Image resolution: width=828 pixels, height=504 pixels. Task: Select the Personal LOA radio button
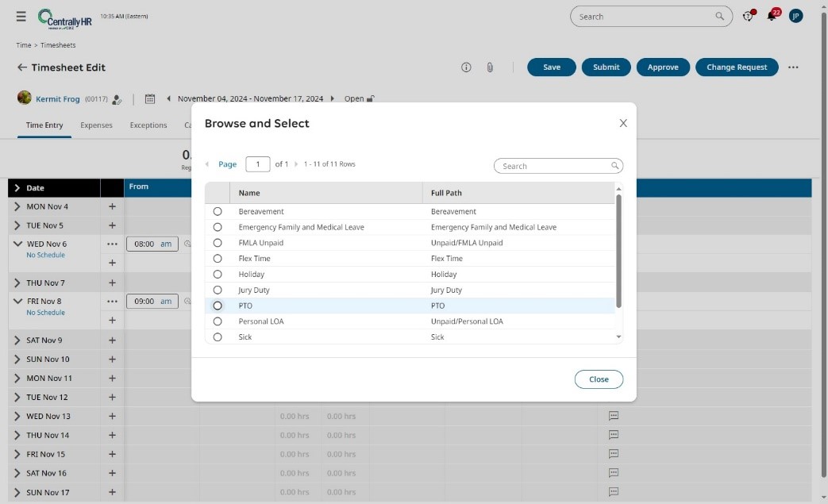click(x=218, y=321)
